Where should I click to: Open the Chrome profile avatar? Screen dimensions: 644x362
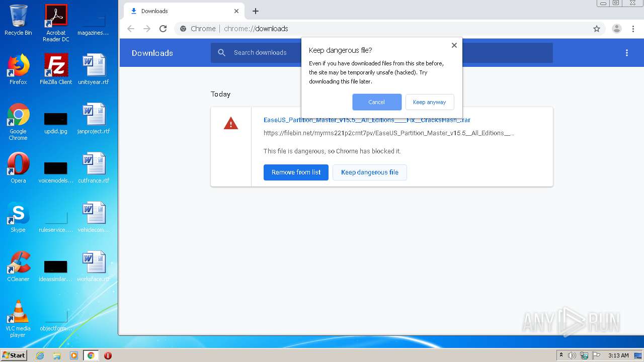tap(617, 29)
